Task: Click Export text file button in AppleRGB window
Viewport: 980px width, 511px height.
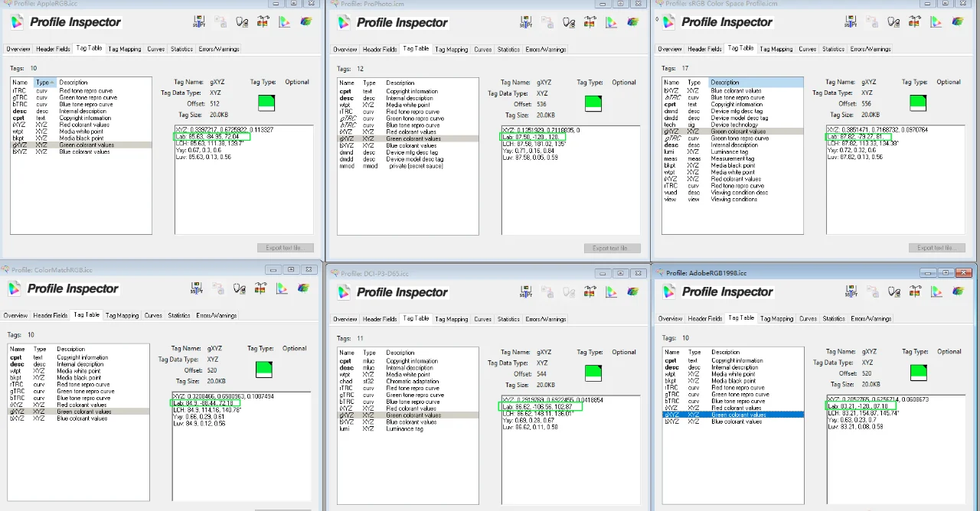Action: [x=285, y=247]
